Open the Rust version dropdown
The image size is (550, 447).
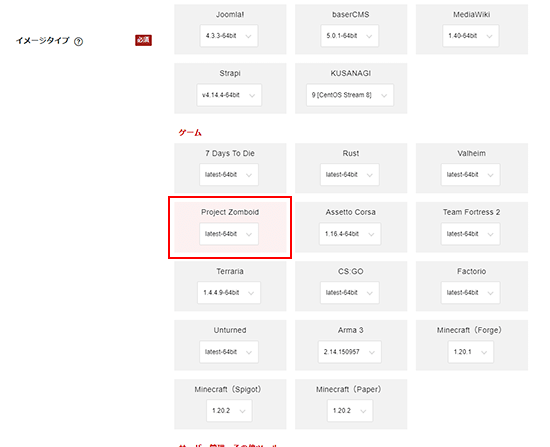[x=349, y=174]
